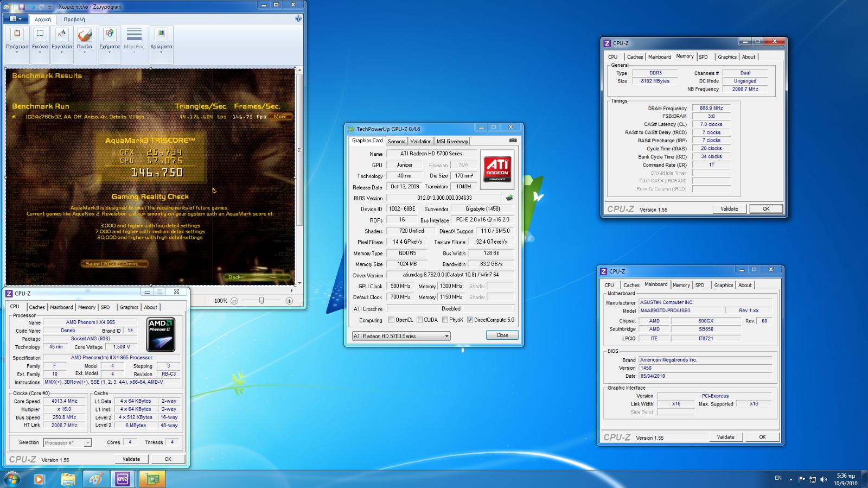Viewport: 868px width, 488px height.
Task: Switch to GPU-Z via its taskbar icon
Action: (x=152, y=479)
